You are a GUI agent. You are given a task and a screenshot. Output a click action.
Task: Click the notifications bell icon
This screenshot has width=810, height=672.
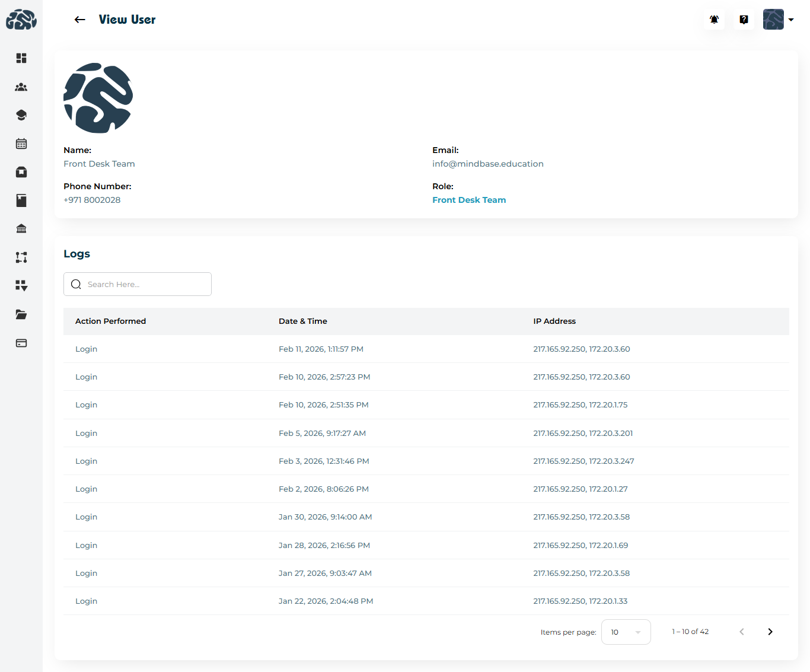(714, 20)
